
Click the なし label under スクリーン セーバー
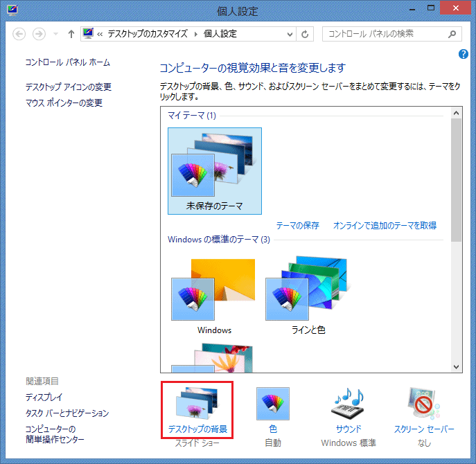pos(424,443)
